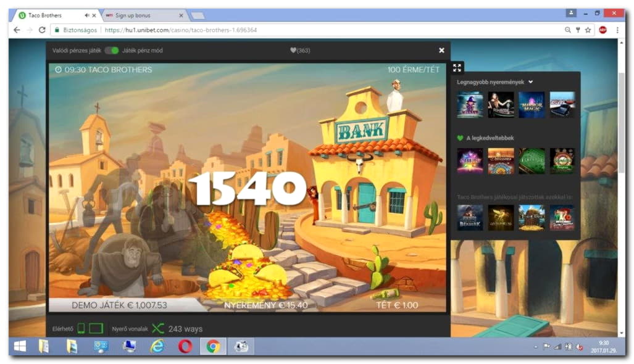Toggle real money / play money mode switch
Image resolution: width=634 pixels, height=364 pixels.
tap(112, 51)
